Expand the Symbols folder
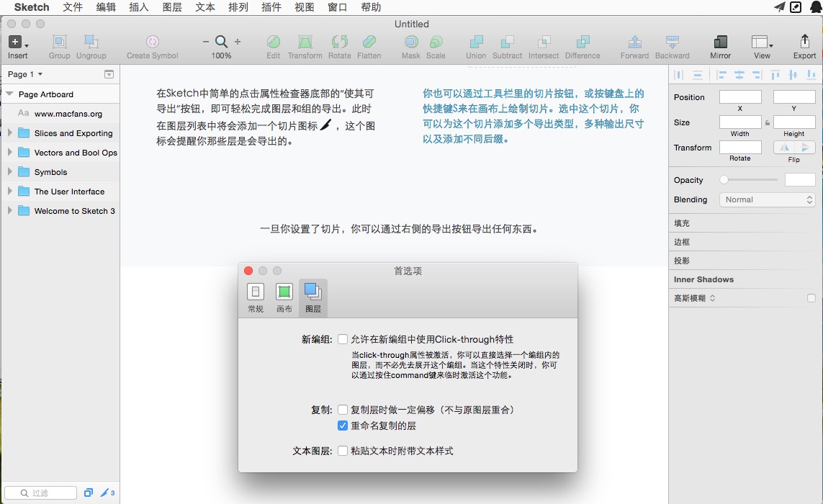The width and height of the screenshot is (823, 504). click(x=9, y=171)
